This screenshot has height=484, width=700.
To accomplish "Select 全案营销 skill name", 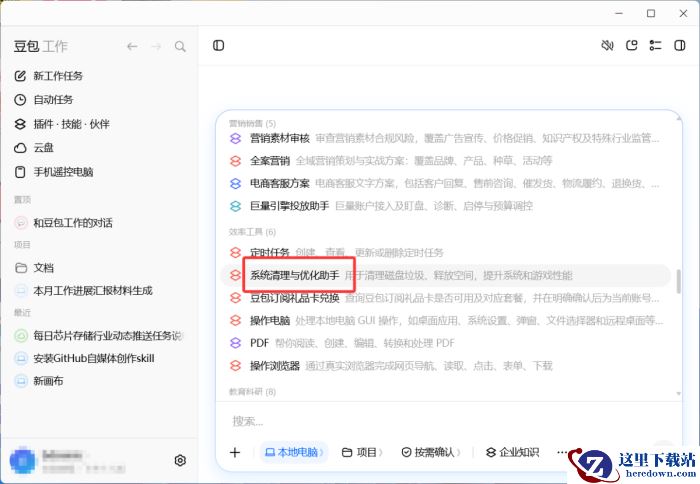I will 270,161.
